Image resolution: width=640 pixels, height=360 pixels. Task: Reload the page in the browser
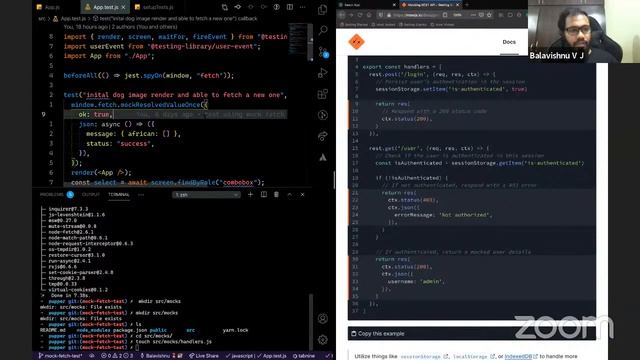(360, 15)
